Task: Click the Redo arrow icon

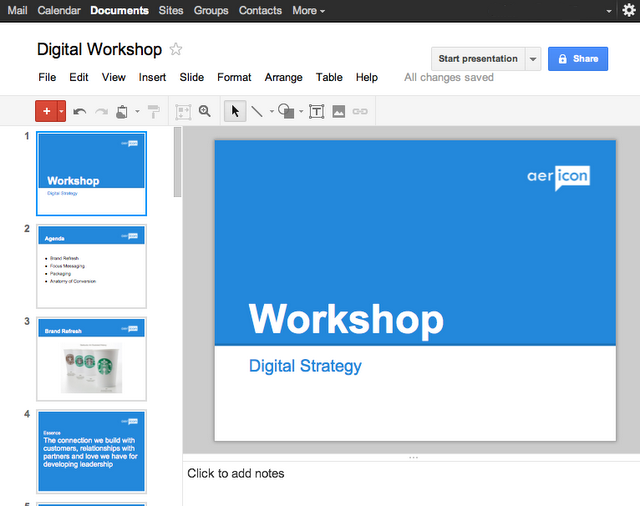Action: pyautogui.click(x=101, y=111)
